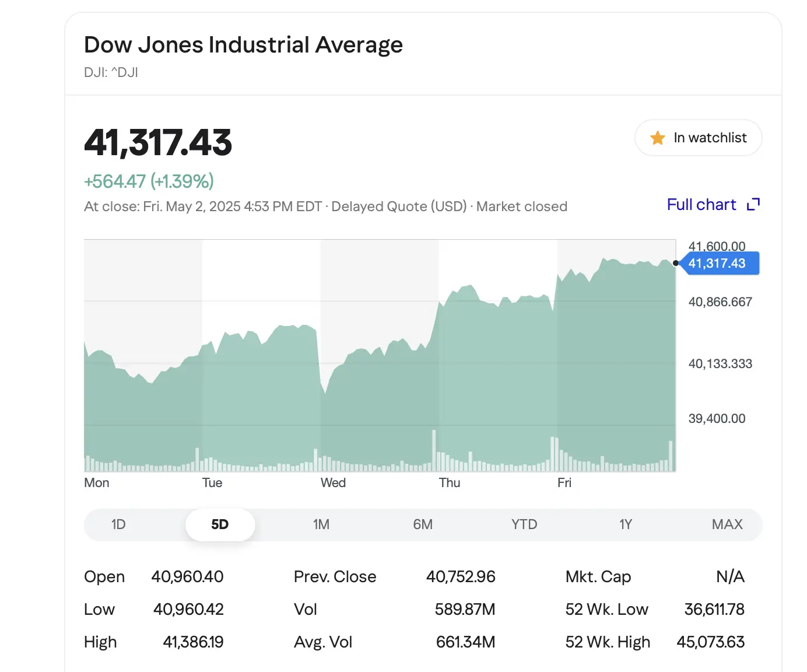Switch the chart to 6M
The width and height of the screenshot is (807, 672).
(423, 524)
